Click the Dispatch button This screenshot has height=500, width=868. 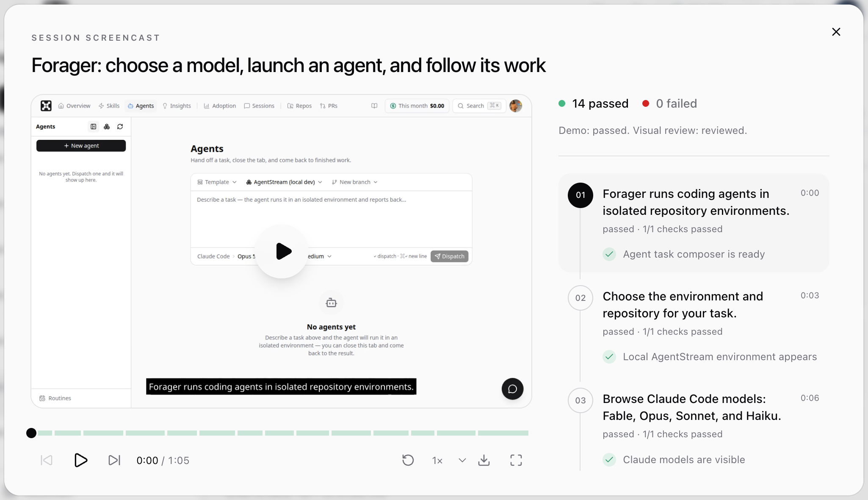point(449,256)
